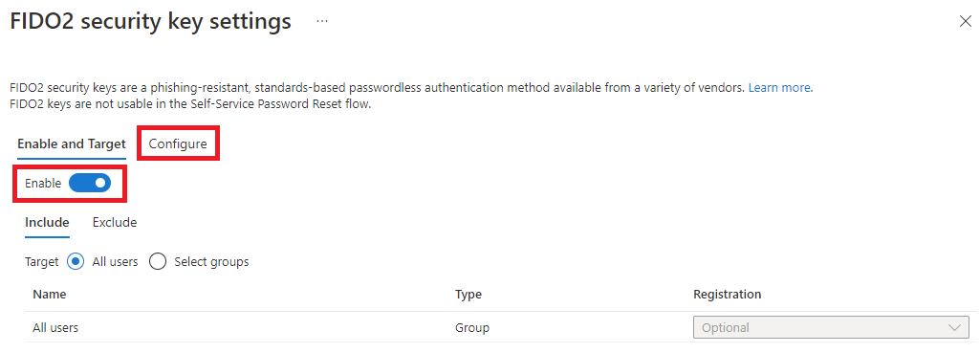
Task: Click the FIDO2 security key settings title
Action: (x=151, y=21)
